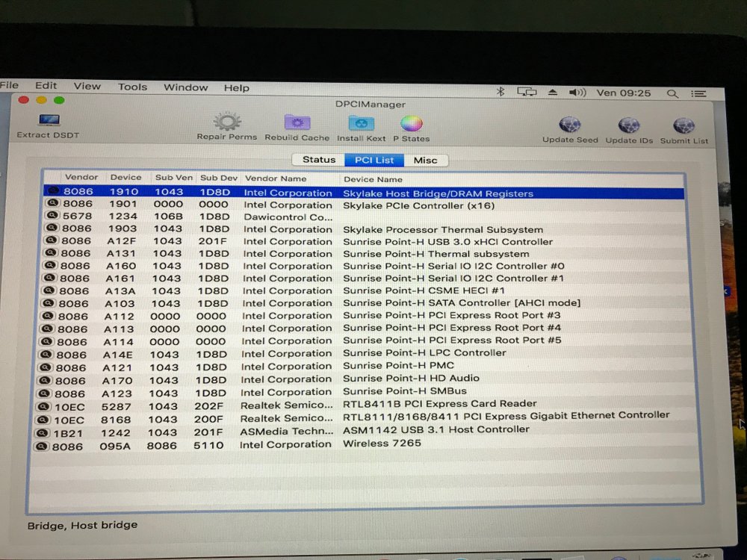Viewport: 747px width, 560px height.
Task: Sort by Sub Dev column header
Action: point(219,178)
